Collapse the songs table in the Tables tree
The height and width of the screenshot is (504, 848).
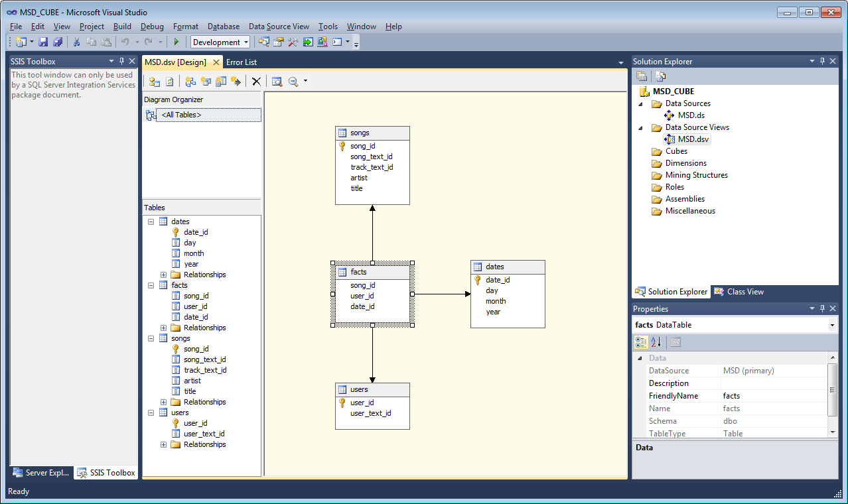(151, 338)
